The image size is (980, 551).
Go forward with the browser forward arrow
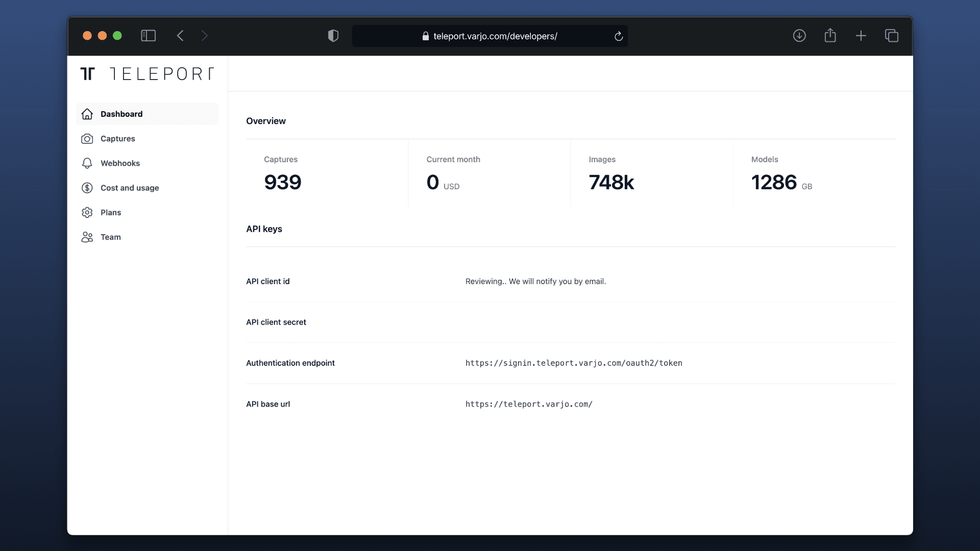[204, 36]
